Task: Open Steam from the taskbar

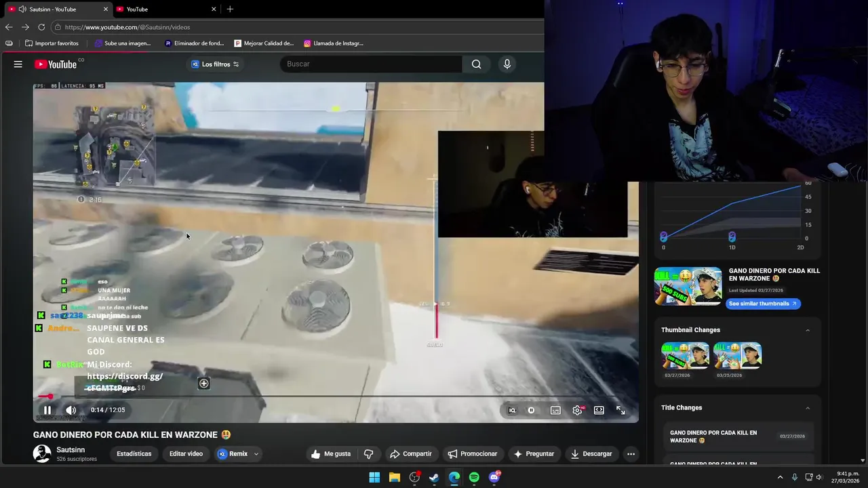Action: (x=434, y=477)
